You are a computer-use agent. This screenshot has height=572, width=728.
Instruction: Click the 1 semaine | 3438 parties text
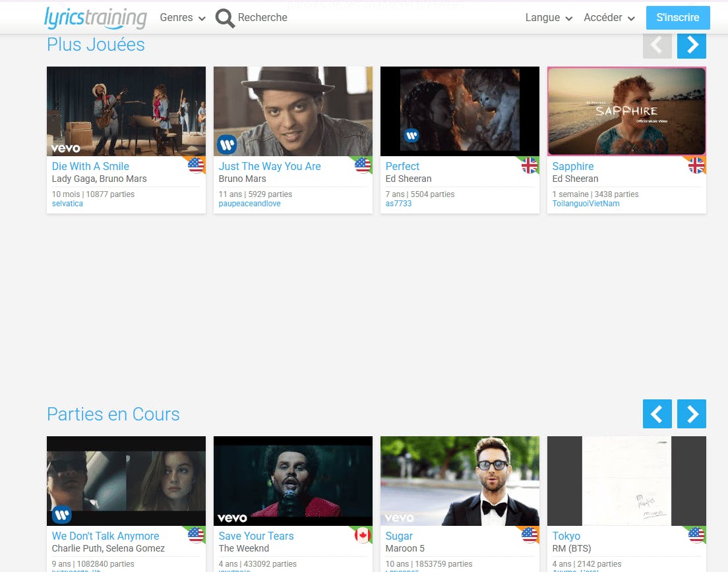click(x=595, y=194)
